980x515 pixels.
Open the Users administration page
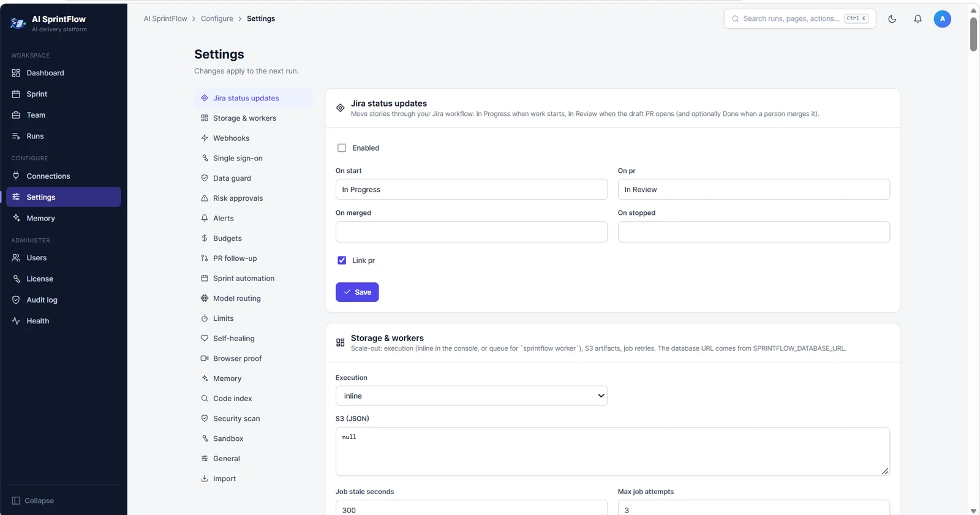[x=64, y=258]
